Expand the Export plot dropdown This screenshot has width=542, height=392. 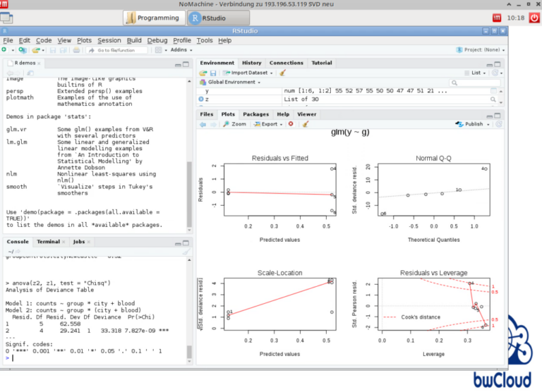[269, 124]
